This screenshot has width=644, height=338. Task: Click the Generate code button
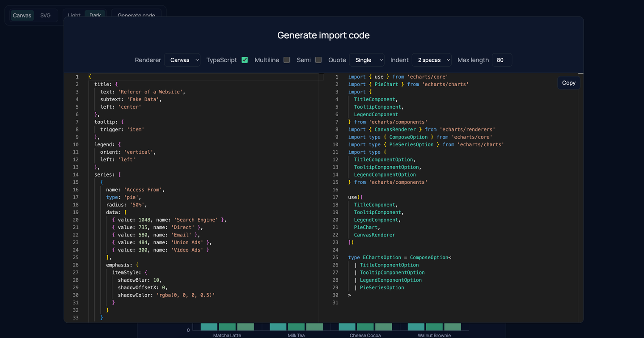136,15
